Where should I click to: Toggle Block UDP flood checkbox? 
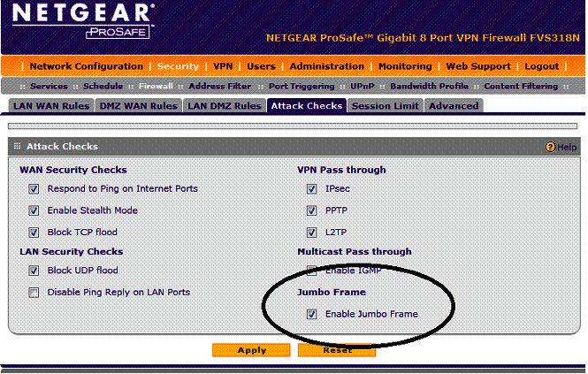pyautogui.click(x=34, y=271)
